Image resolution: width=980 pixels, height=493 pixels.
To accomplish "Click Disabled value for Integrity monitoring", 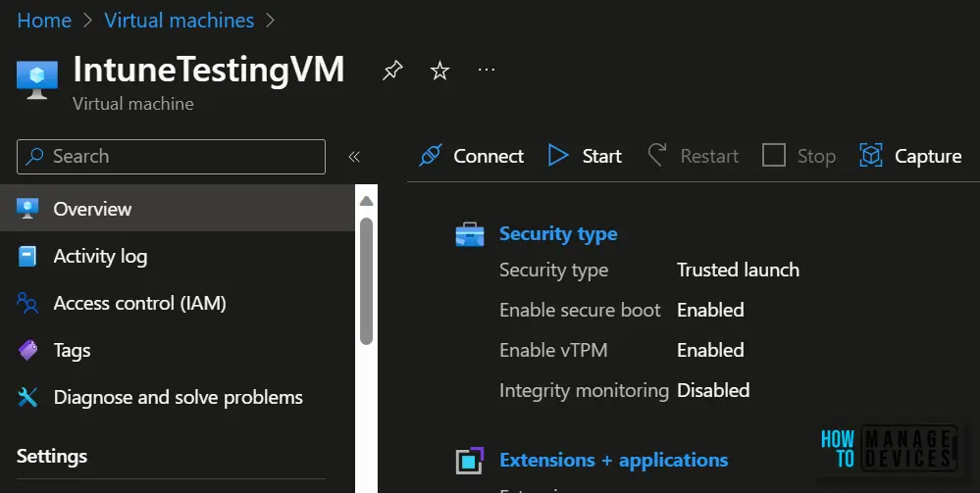I will coord(713,390).
